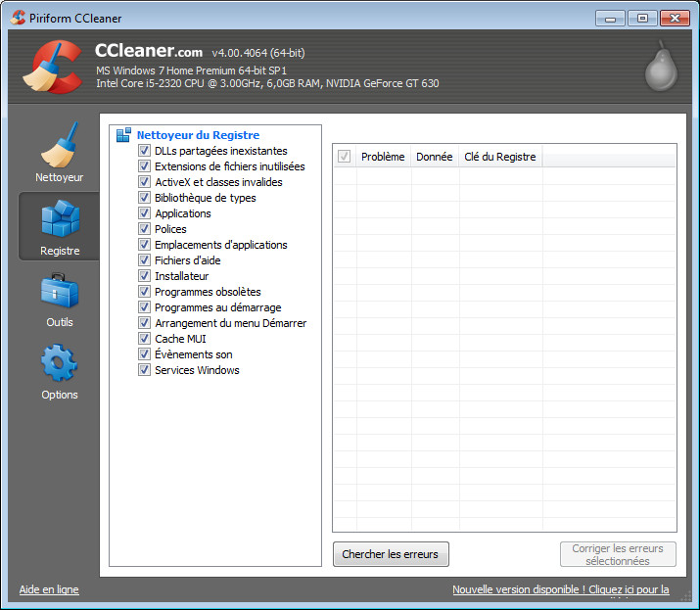Uncheck Emplacements d'applications
The image size is (700, 610).
144,244
